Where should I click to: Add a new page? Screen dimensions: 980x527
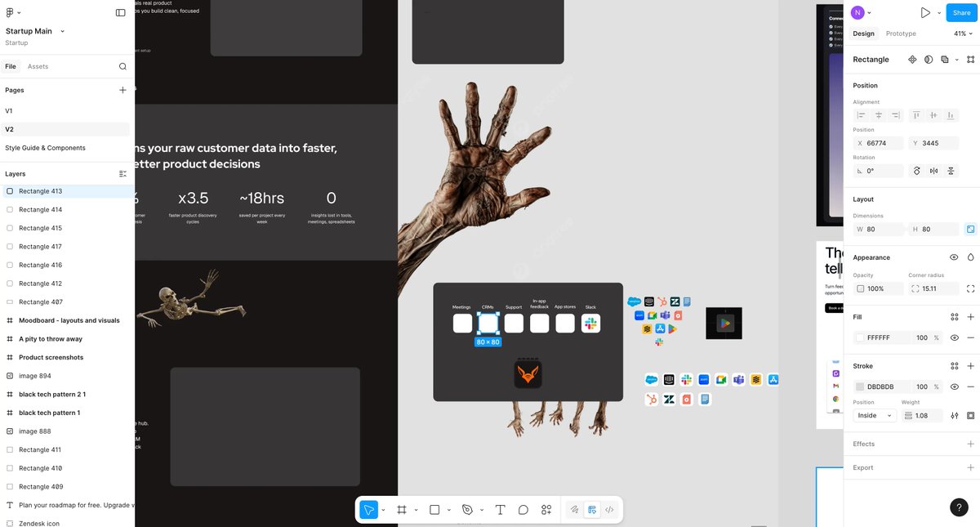point(122,90)
